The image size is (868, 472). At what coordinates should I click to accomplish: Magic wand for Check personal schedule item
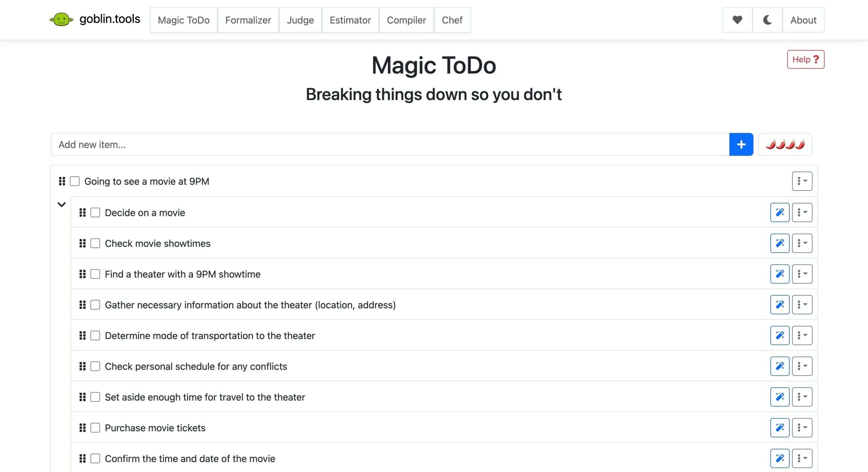point(780,366)
